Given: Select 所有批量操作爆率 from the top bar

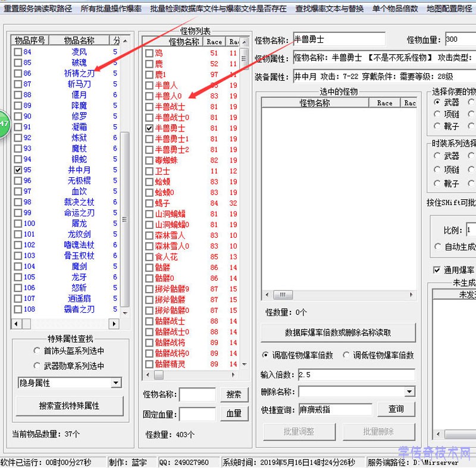Looking at the screenshot, I should coord(111,8).
